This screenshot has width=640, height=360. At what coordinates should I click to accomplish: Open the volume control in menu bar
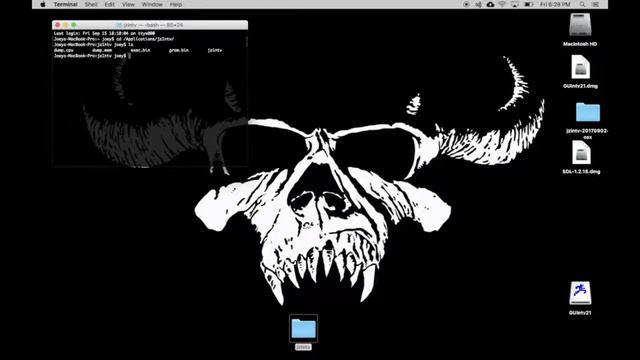click(478, 4)
